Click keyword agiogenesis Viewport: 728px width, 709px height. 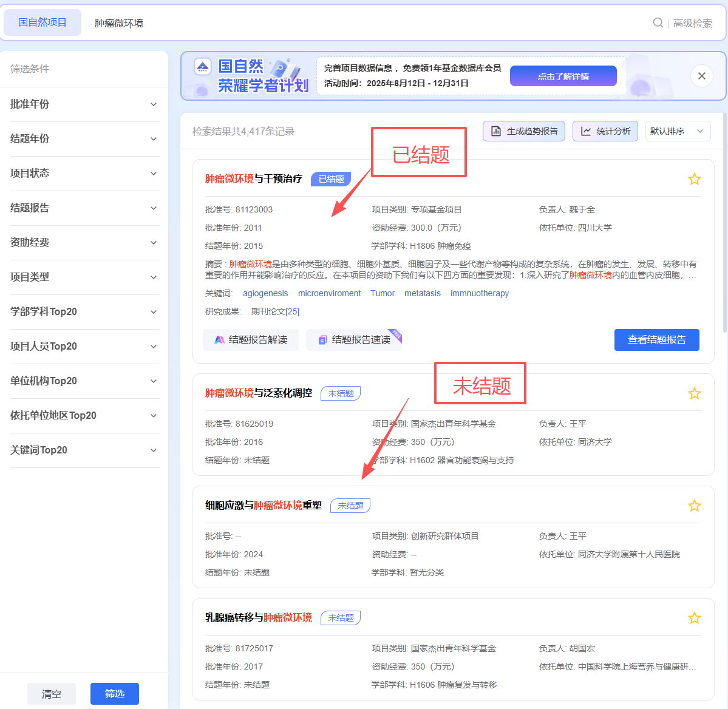click(x=265, y=293)
